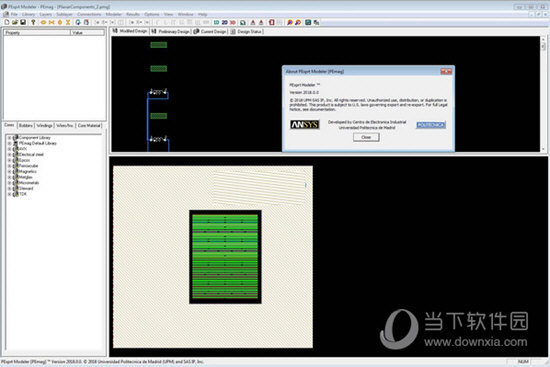Screen dimensions: 550x367
Task: Open the Design Status tab
Action: (x=246, y=32)
